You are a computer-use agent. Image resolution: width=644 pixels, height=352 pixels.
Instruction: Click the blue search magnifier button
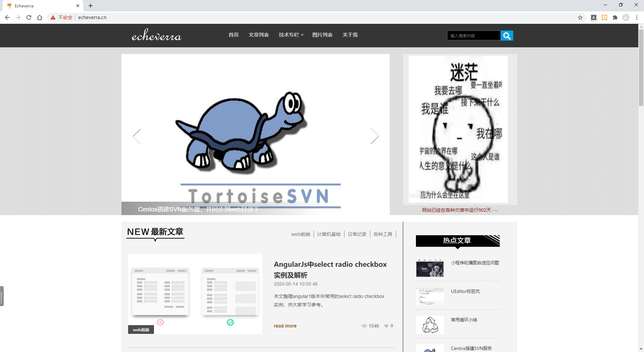(x=506, y=36)
